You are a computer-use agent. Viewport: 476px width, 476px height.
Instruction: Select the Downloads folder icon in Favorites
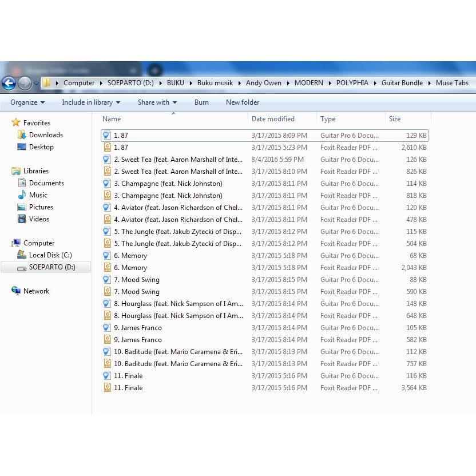22,135
